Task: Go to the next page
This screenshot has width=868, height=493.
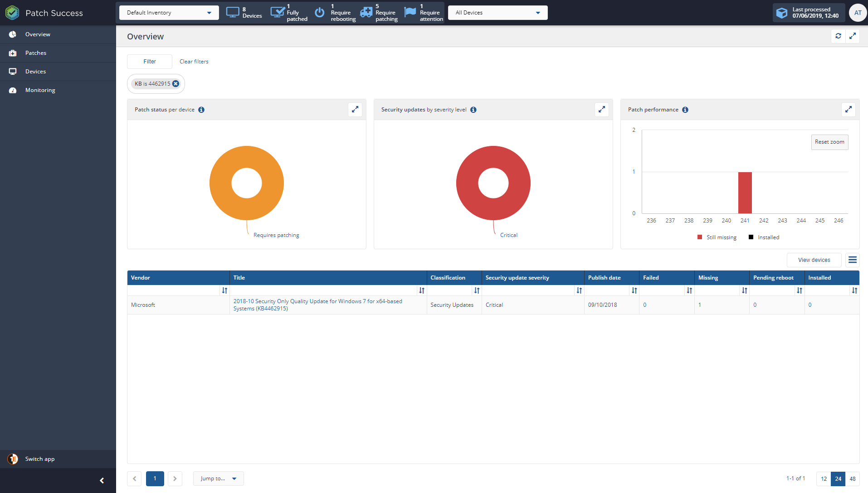Action: coord(175,478)
